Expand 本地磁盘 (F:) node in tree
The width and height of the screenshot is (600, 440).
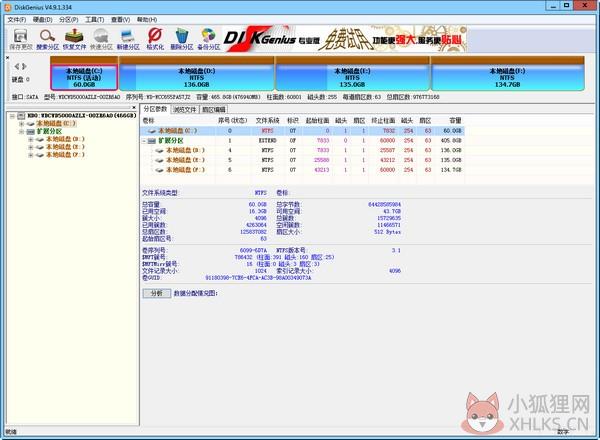[31, 155]
